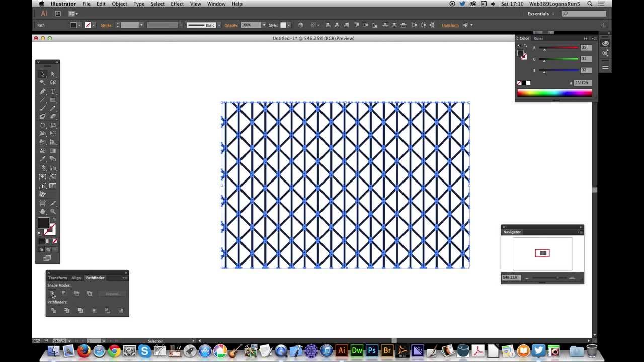Click the Trim pathfinder icon
This screenshot has height=362, width=644.
coord(67,311)
